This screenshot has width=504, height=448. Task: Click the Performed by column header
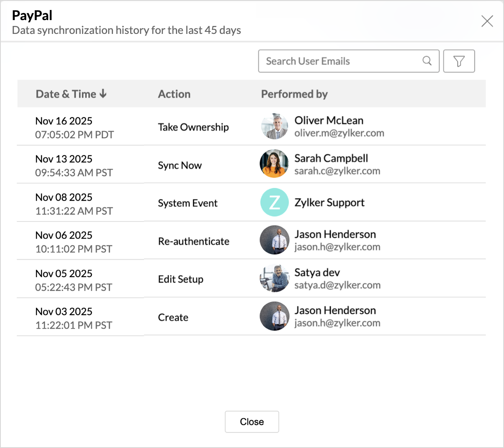294,94
